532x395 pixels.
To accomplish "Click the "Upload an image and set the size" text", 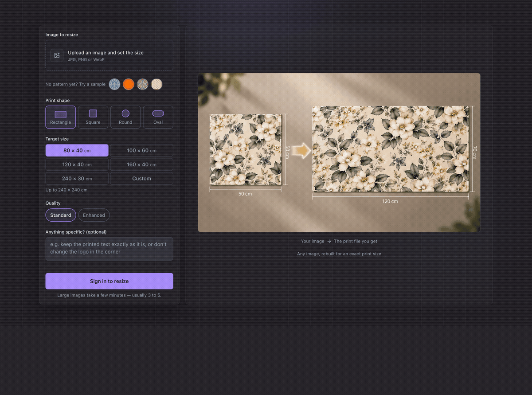I will 106,52.
